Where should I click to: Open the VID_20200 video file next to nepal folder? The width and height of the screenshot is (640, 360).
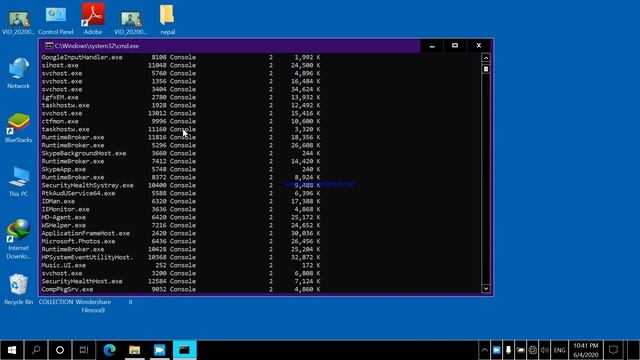click(x=131, y=22)
